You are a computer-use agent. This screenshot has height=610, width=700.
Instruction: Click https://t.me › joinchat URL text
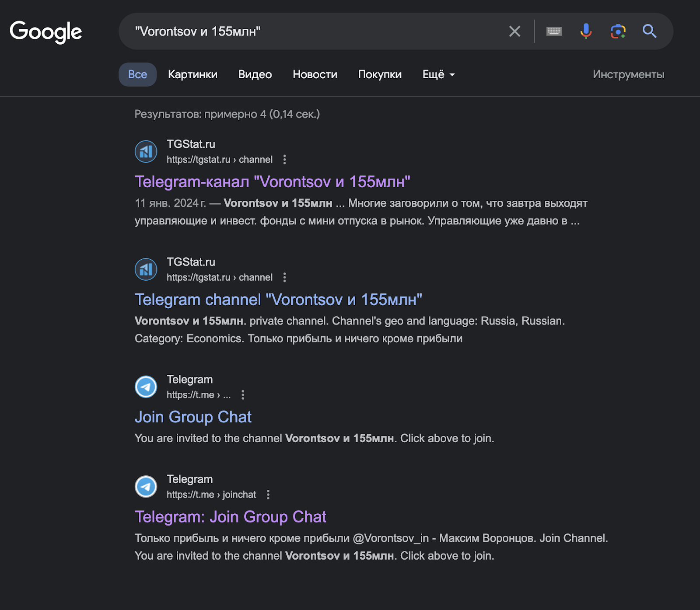pos(211,495)
